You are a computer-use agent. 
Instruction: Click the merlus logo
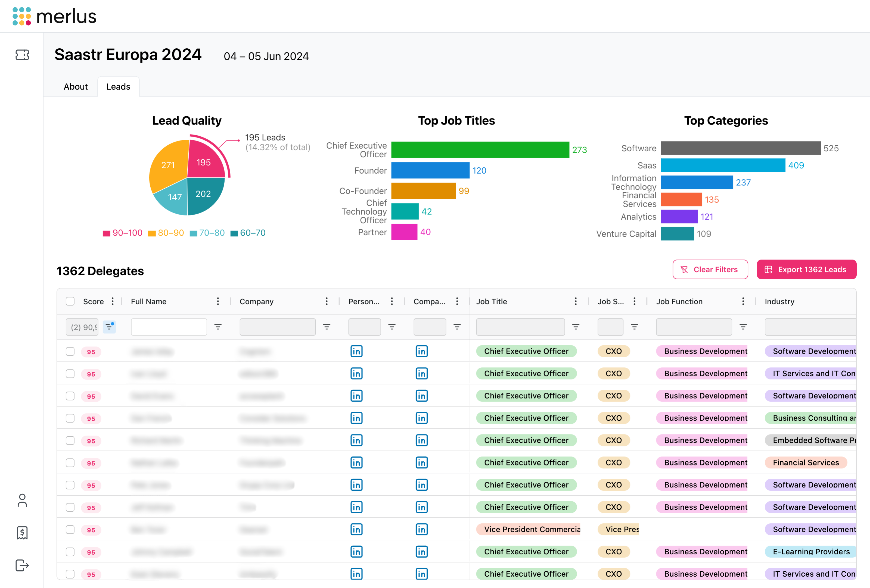click(55, 17)
